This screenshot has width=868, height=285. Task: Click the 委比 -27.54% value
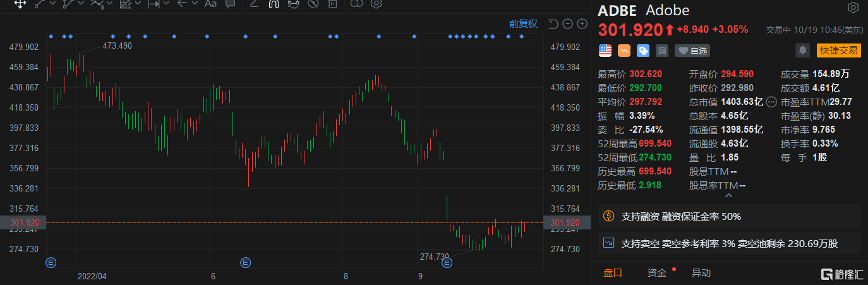point(646,130)
